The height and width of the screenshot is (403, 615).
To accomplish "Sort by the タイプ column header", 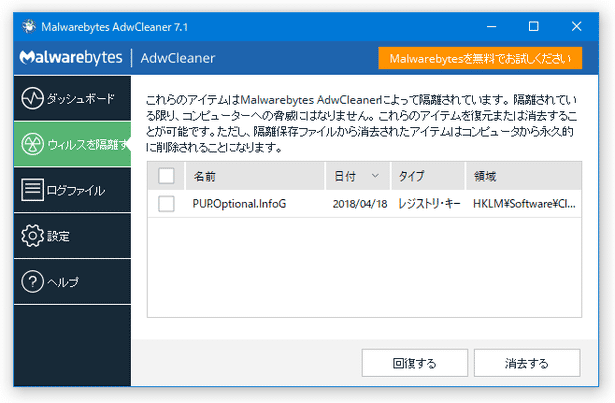I will [x=428, y=176].
